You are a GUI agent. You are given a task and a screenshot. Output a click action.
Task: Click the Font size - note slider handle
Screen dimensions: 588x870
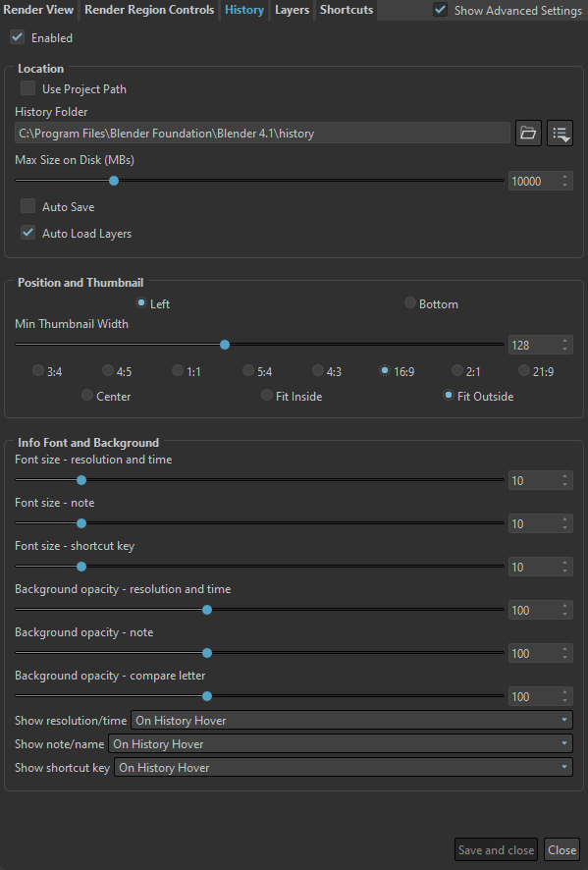click(81, 523)
